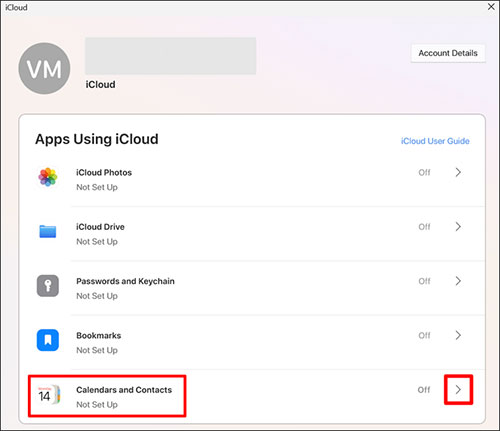Image resolution: width=500 pixels, height=431 pixels.
Task: Select the Passwords and Keychain label
Action: 125,281
